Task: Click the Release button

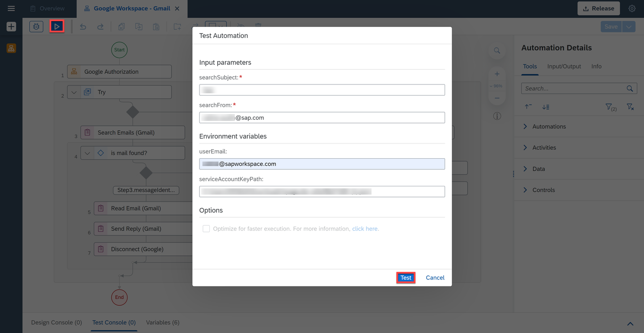Action: [598, 8]
